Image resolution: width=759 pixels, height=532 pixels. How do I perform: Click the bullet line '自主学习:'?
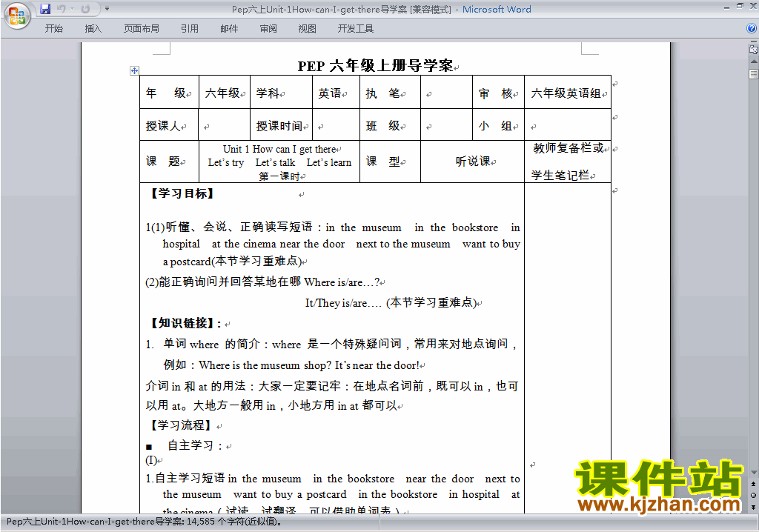[196, 445]
